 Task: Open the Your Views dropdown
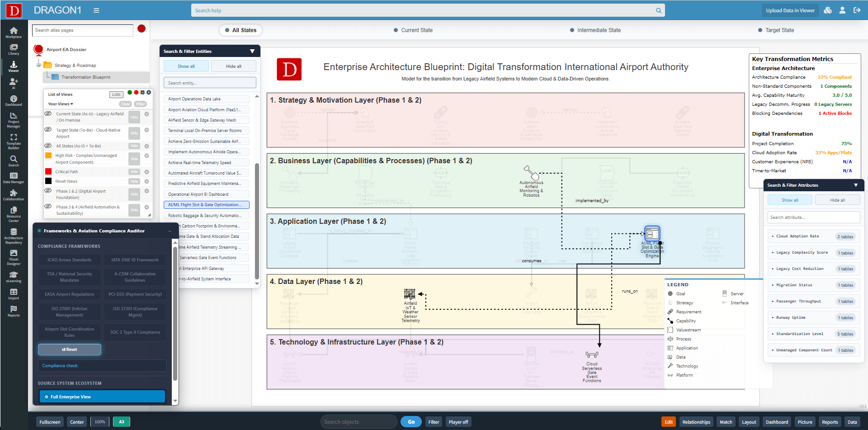61,104
